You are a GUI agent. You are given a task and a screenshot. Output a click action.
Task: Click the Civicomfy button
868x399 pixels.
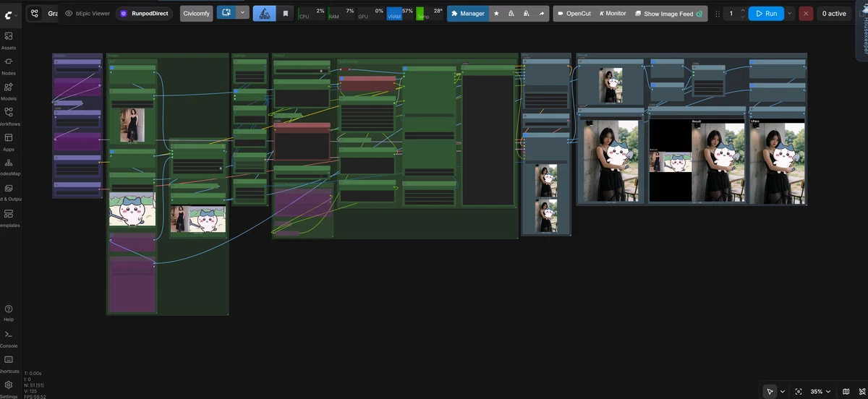coord(196,14)
